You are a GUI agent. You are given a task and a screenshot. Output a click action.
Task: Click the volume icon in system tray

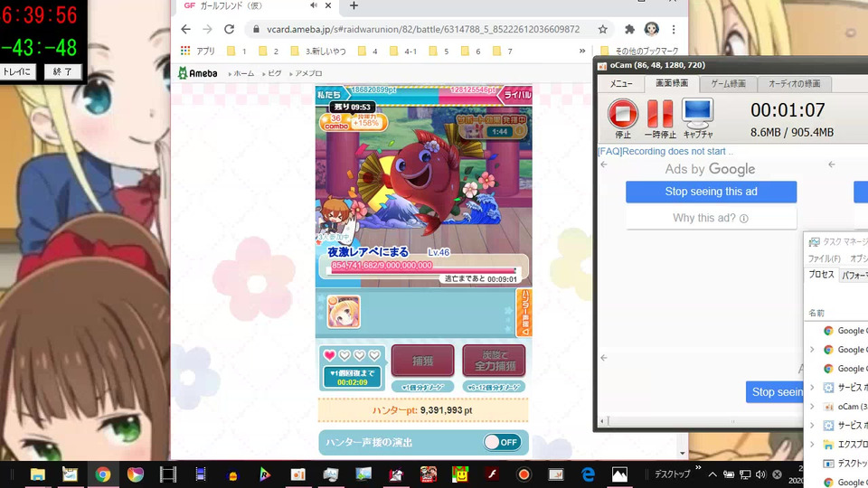(x=760, y=474)
